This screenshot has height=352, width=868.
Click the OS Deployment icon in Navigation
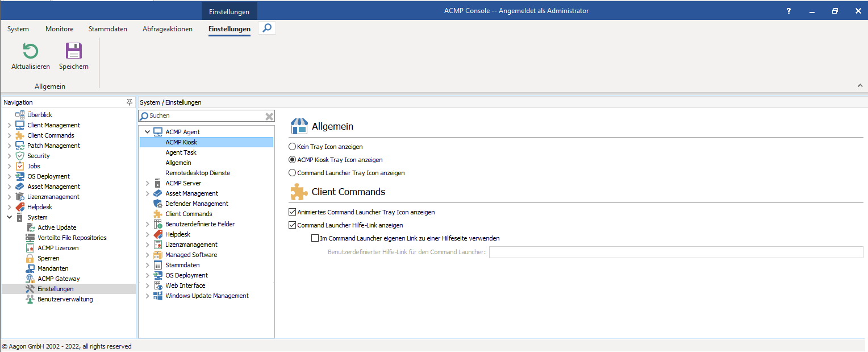coord(20,176)
